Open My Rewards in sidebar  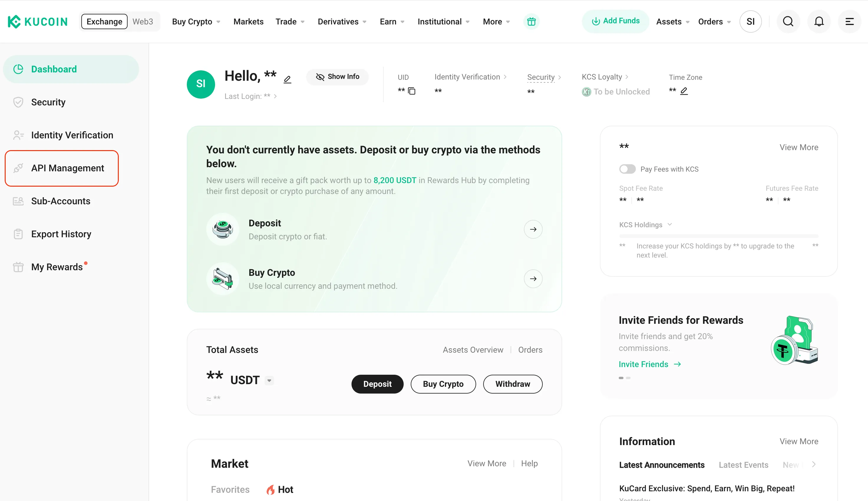71,267
